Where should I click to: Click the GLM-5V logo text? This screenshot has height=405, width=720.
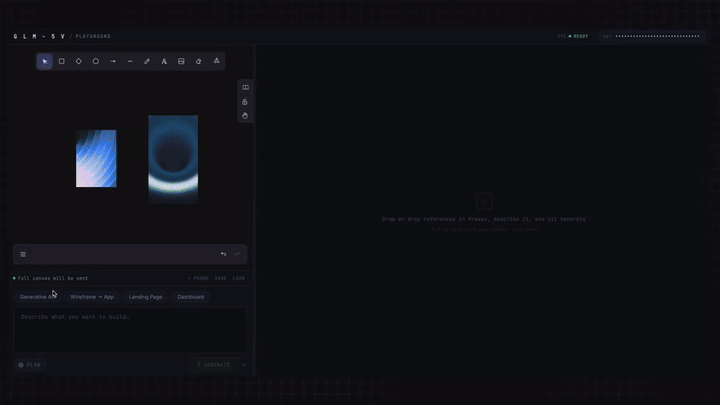click(x=39, y=36)
